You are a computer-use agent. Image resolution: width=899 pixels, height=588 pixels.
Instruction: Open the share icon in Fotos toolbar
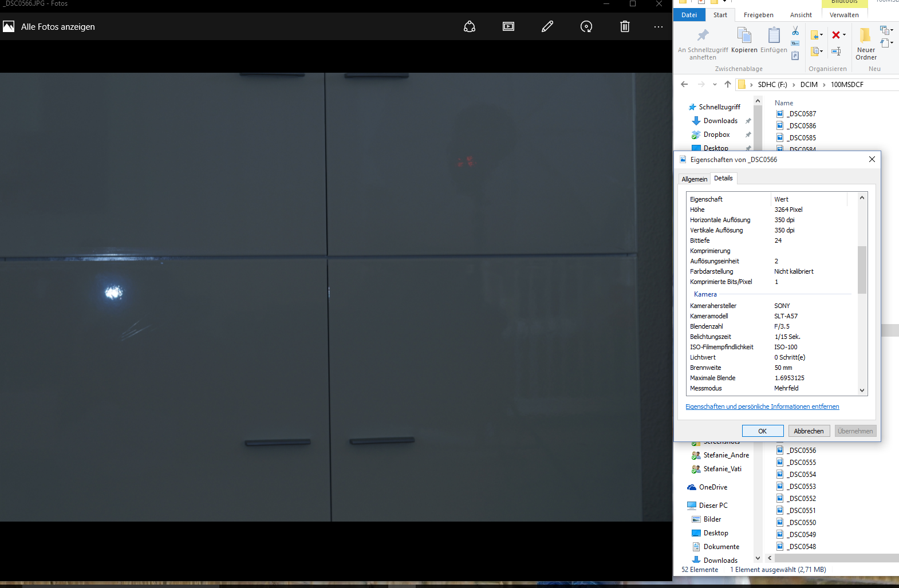470,26
